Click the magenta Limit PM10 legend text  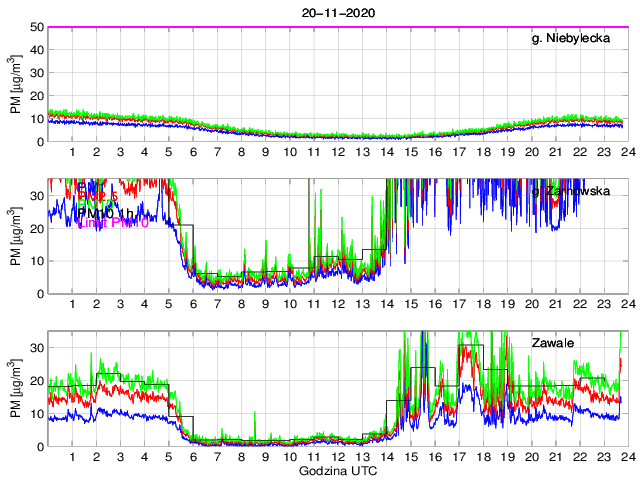click(113, 223)
